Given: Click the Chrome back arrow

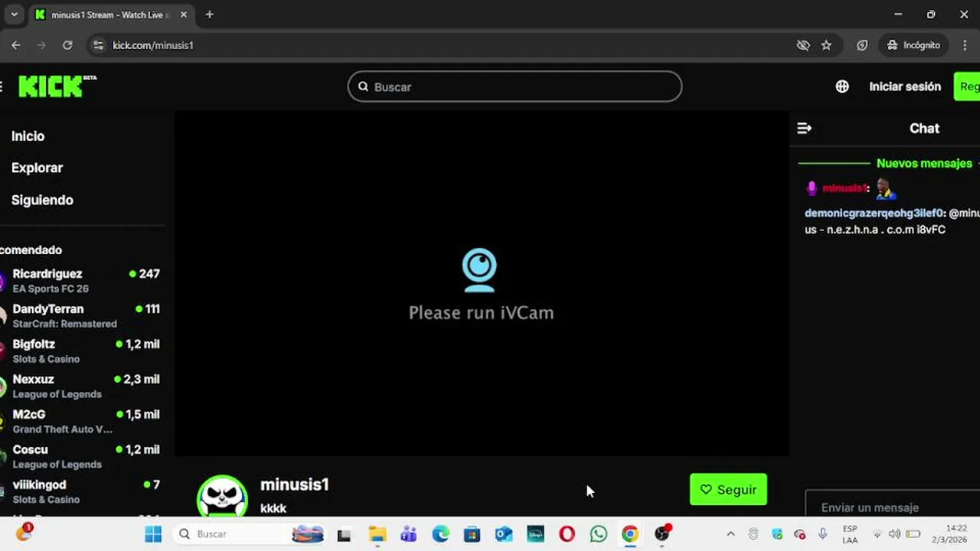Looking at the screenshot, I should click(x=16, y=45).
